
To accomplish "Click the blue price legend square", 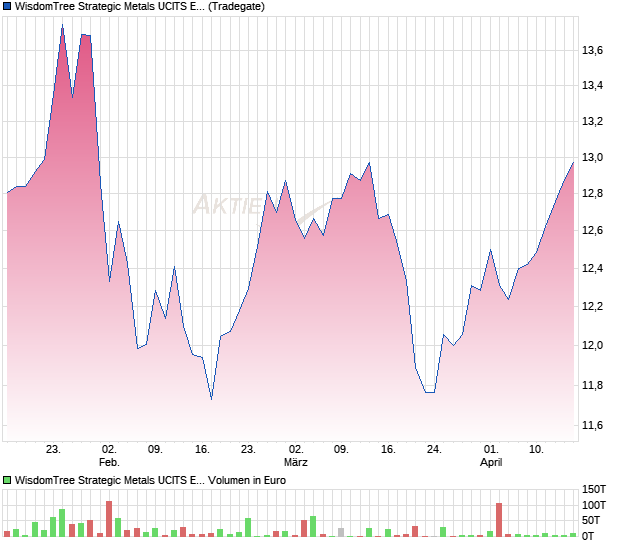I will (7, 6).
